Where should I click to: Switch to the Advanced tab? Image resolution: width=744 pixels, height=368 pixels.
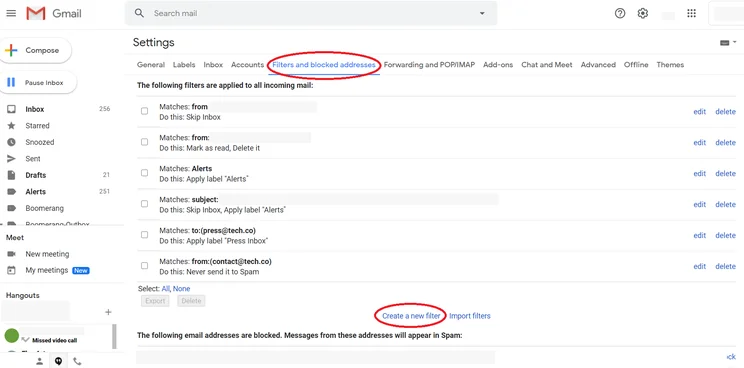click(x=598, y=65)
